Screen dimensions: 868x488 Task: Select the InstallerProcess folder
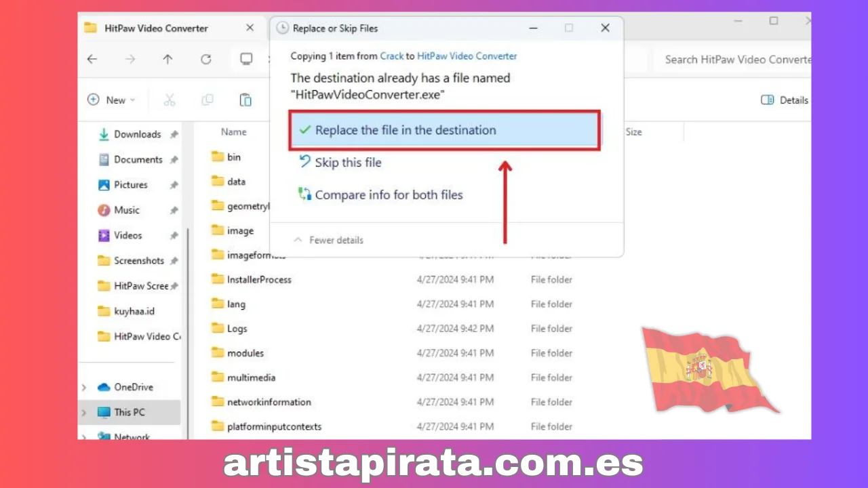(x=259, y=279)
